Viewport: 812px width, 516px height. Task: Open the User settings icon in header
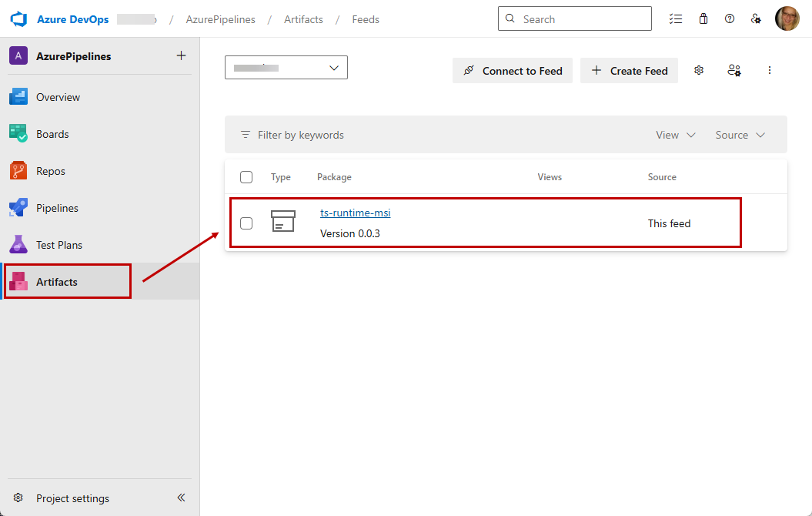click(756, 19)
